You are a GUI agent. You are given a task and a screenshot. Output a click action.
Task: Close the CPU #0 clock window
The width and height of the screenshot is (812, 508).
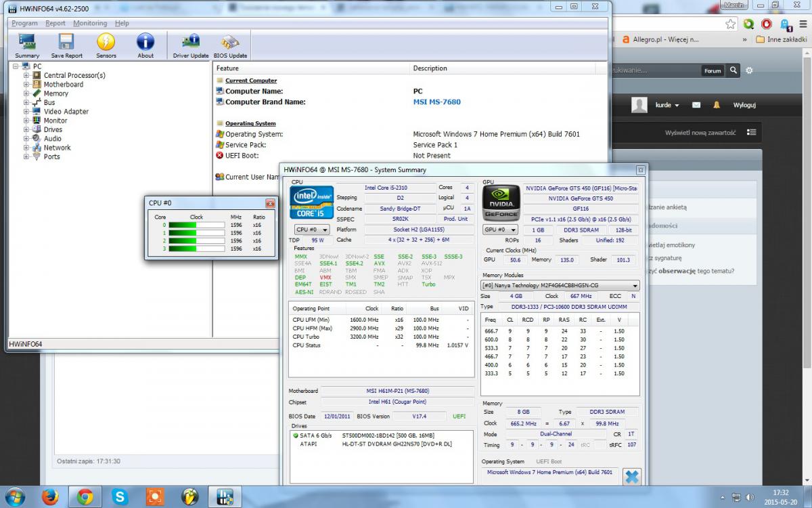(270, 203)
